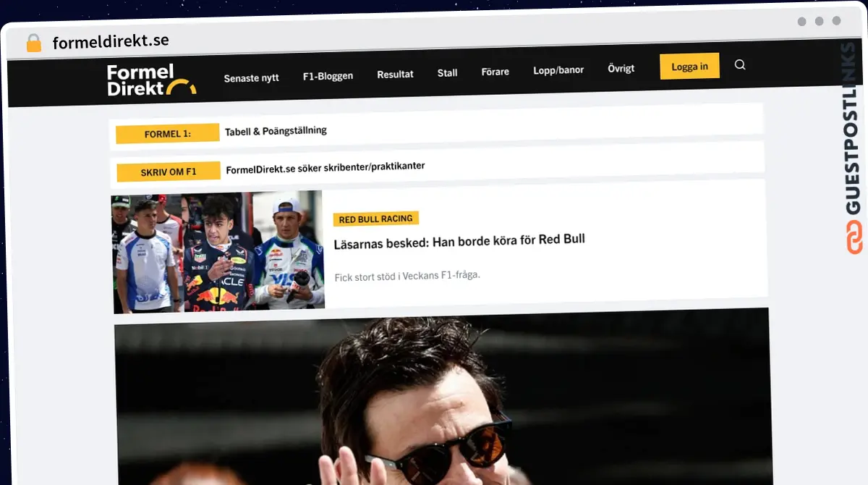Select Resultat in the navigation bar
This screenshot has width=868, height=485.
point(395,75)
